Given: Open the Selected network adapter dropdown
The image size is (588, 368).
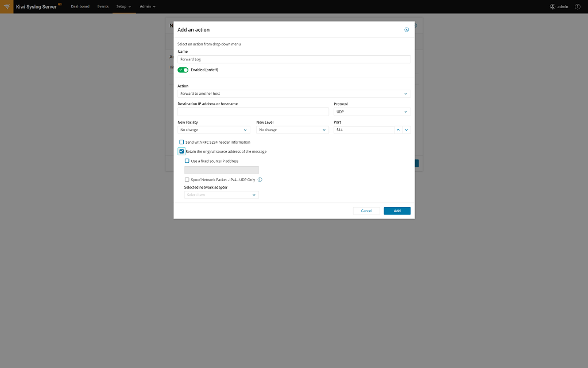Looking at the screenshot, I should click(x=221, y=195).
